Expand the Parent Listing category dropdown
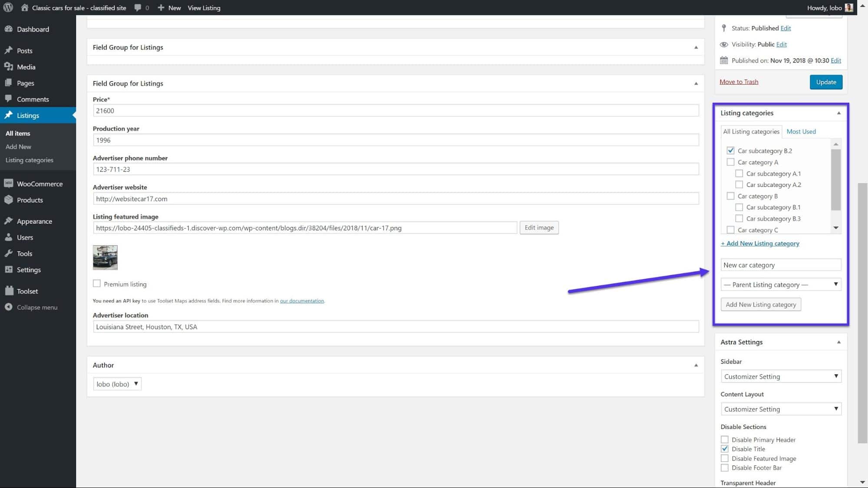This screenshot has height=488, width=868. click(780, 284)
